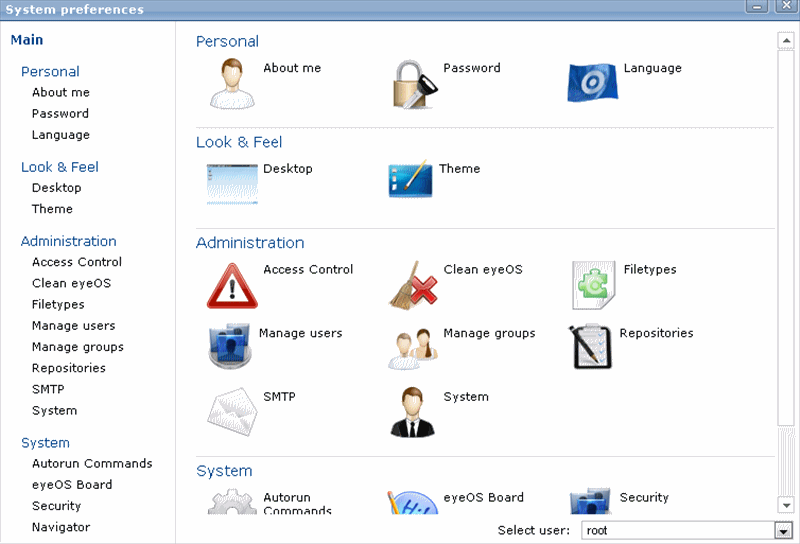Open the Manage groups icon
Image resolution: width=800 pixels, height=544 pixels.
(413, 347)
